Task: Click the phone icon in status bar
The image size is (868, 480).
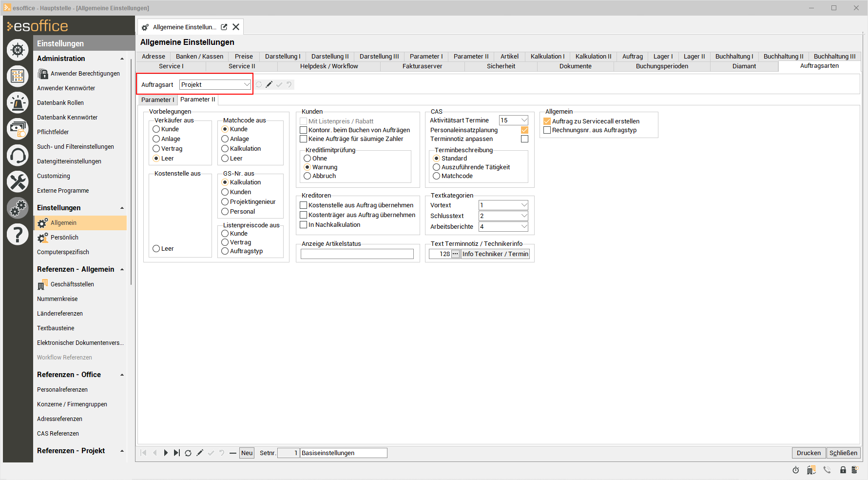Action: click(x=827, y=470)
